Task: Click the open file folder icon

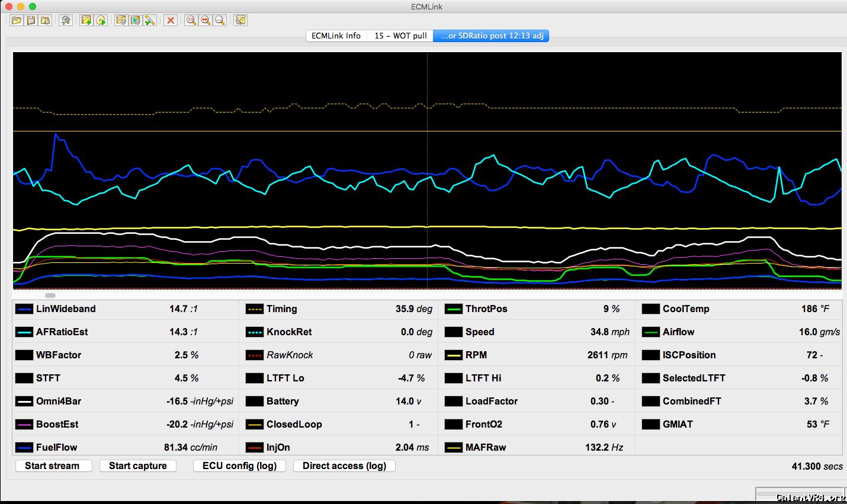Action: 17,20
